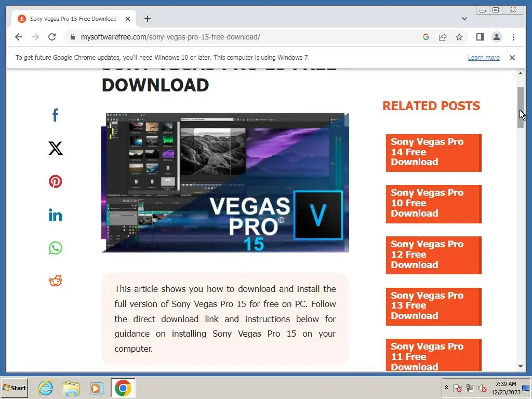Open Chrome three-dot menu
532x399 pixels.
tap(513, 37)
